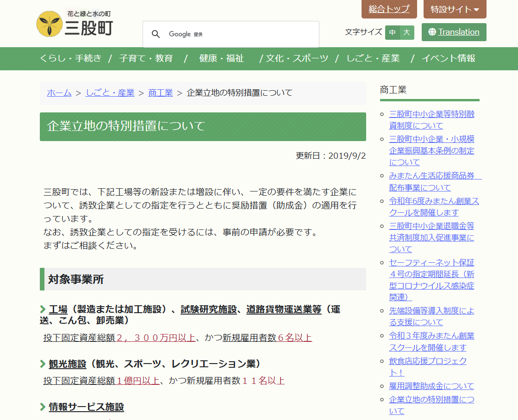
Task: Click the 三股町 site name text
Action: [x=89, y=28]
